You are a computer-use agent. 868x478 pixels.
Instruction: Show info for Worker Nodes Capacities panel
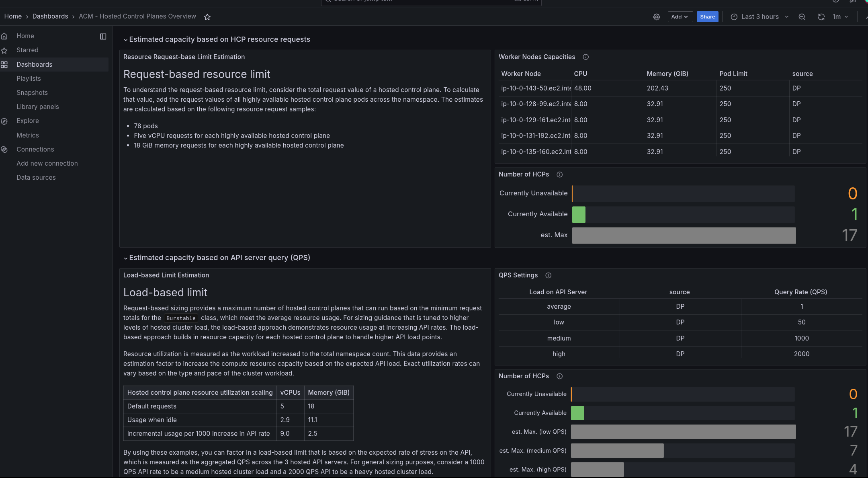585,57
